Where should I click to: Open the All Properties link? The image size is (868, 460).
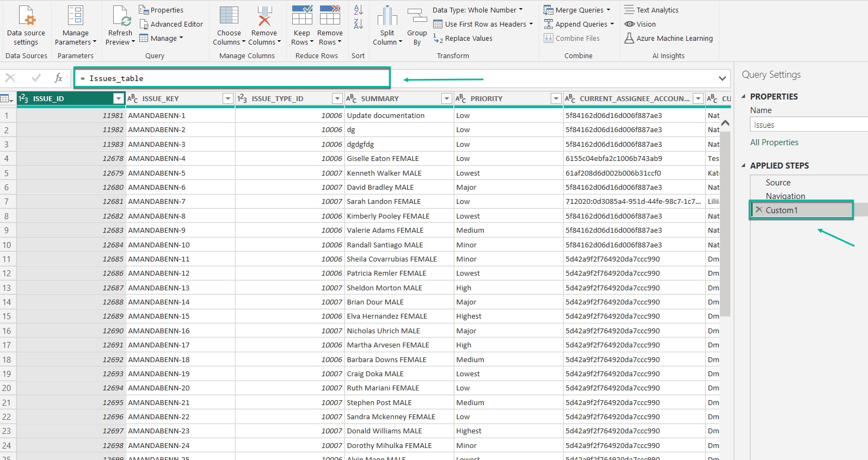click(774, 142)
